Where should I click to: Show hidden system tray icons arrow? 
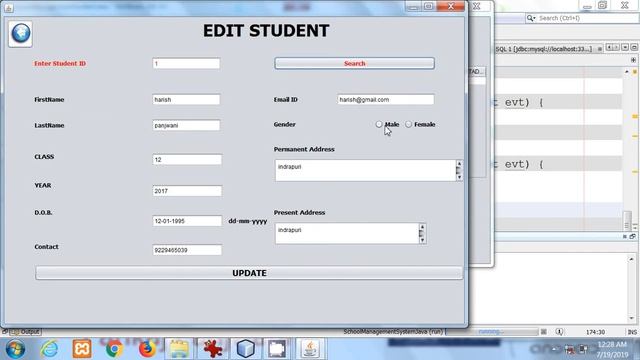point(554,349)
